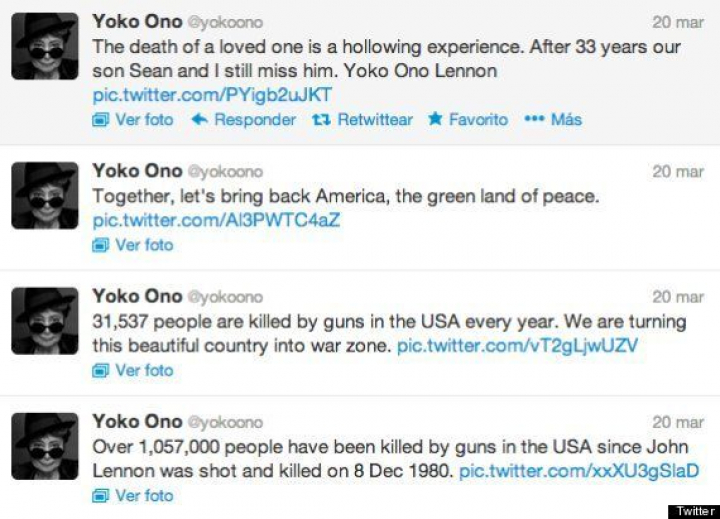This screenshot has height=519, width=720.
Task: Click Retwittear on the first tweet
Action: point(375,120)
